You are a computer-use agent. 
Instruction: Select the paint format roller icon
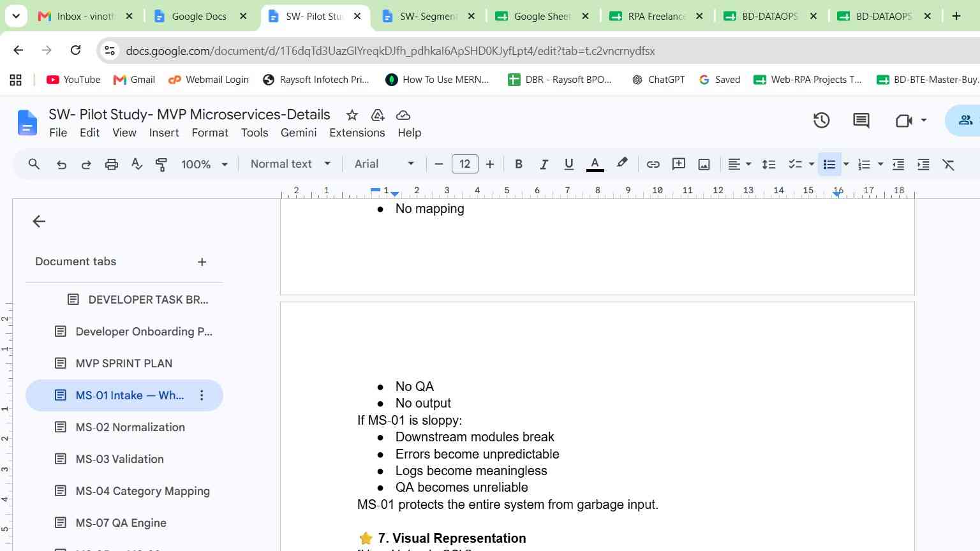pos(161,165)
